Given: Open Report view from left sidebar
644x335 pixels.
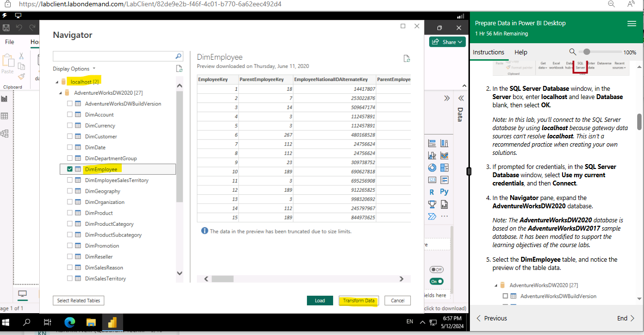Looking at the screenshot, I should (x=4, y=99).
